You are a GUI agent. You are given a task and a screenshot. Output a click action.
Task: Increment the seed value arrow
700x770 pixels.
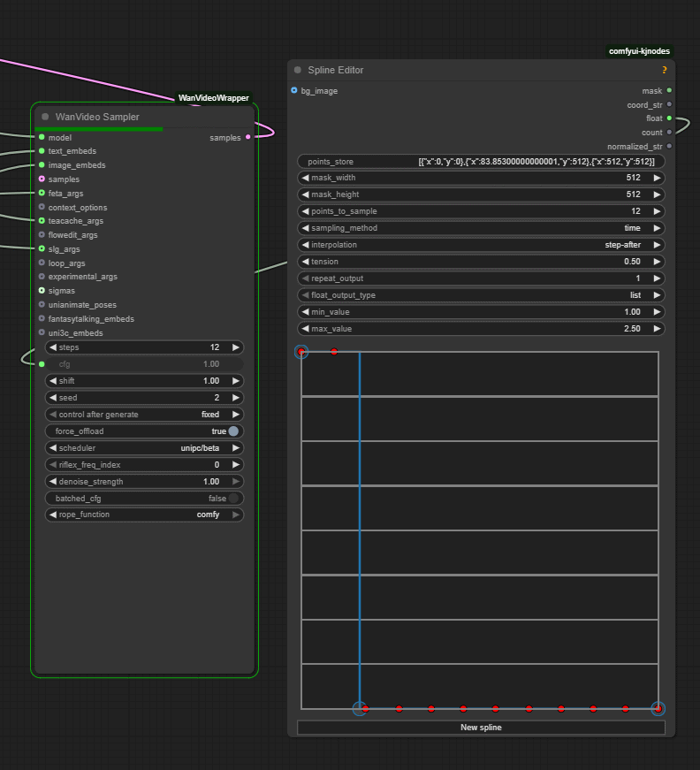(x=236, y=397)
